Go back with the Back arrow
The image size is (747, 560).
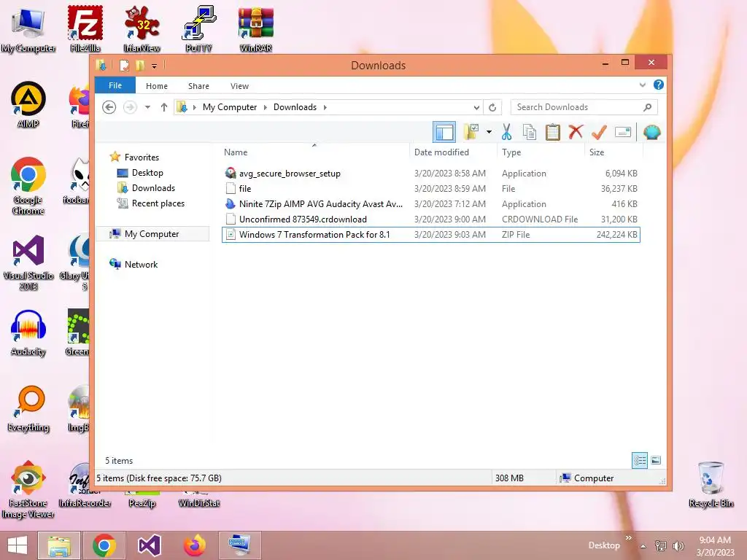coord(109,107)
